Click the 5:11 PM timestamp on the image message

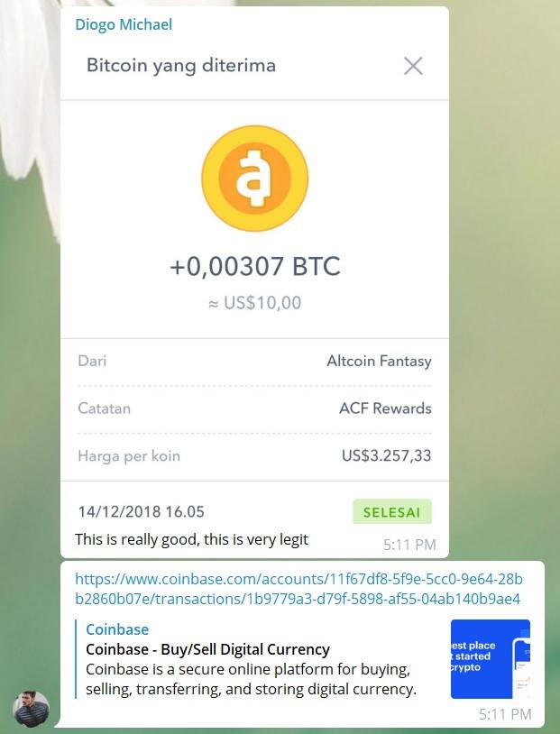click(409, 545)
